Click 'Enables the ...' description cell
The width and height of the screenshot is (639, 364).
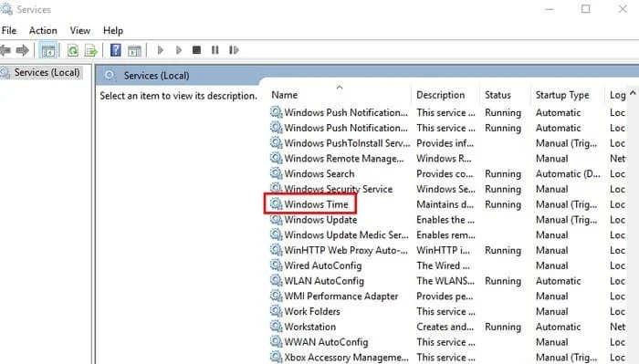[445, 220]
